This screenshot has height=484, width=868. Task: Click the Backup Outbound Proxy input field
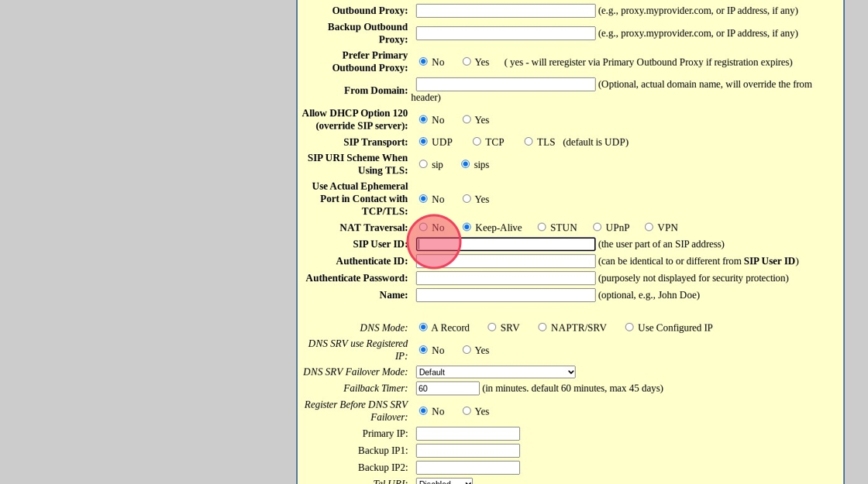[x=505, y=33]
